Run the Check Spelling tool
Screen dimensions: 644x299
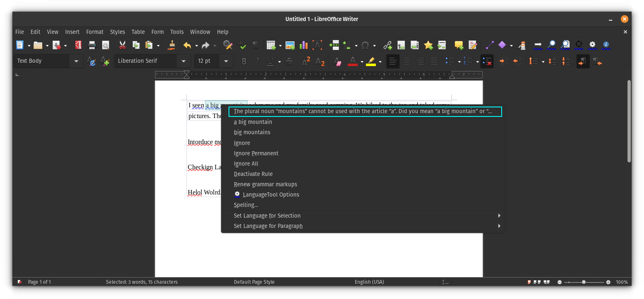(241, 45)
